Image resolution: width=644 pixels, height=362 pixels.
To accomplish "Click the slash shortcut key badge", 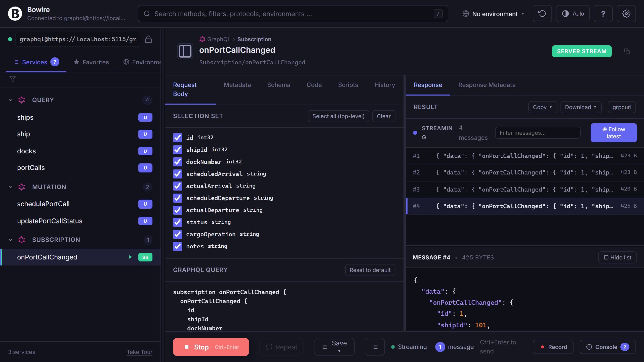I will click(438, 14).
